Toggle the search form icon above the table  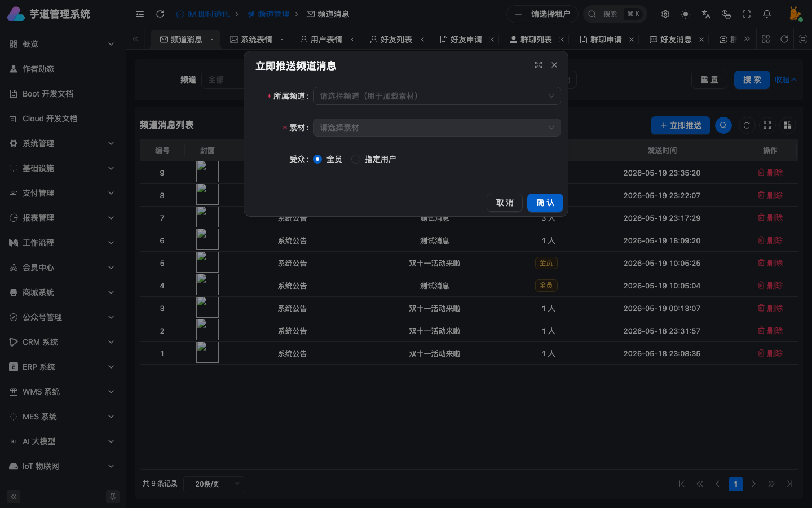pos(723,125)
